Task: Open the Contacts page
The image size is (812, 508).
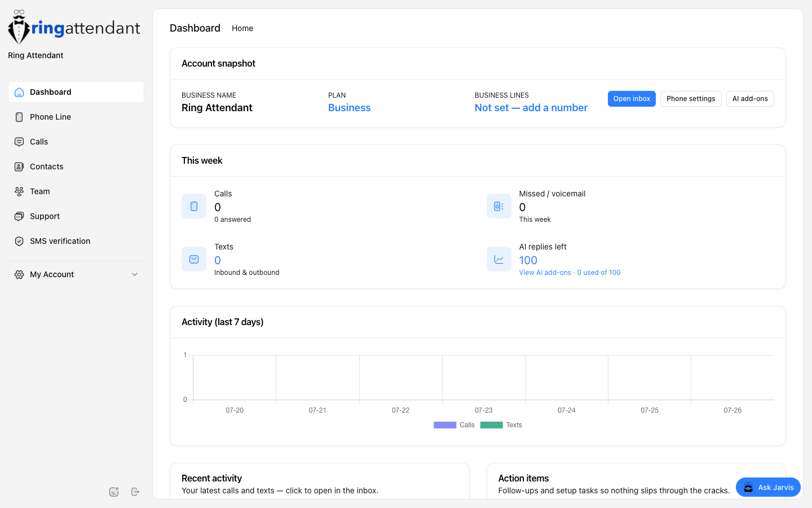Action: [76, 167]
